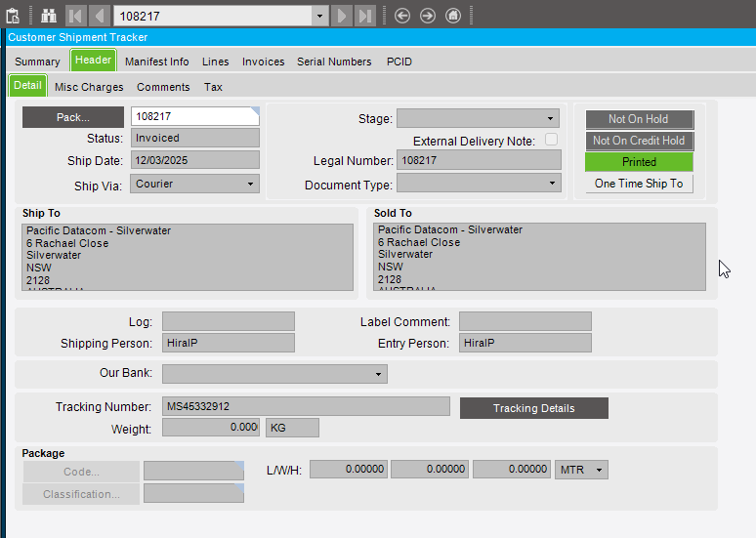Click the Log field

click(x=229, y=321)
